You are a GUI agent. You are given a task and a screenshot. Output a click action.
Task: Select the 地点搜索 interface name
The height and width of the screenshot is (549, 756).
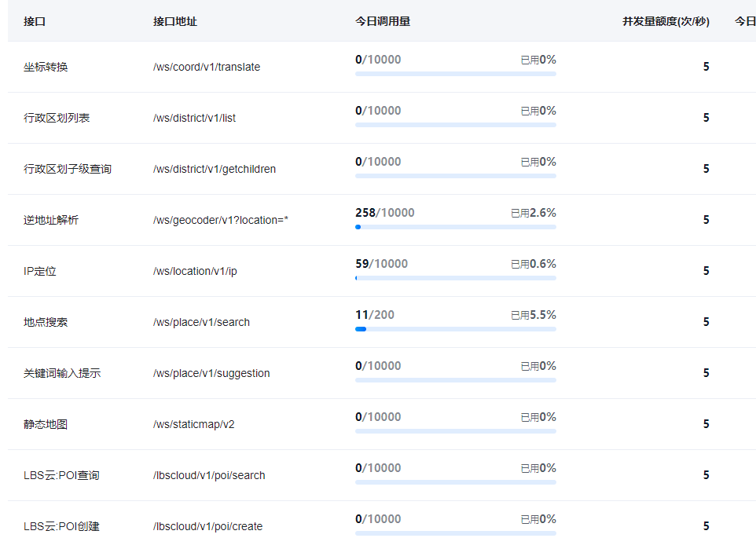pos(46,322)
